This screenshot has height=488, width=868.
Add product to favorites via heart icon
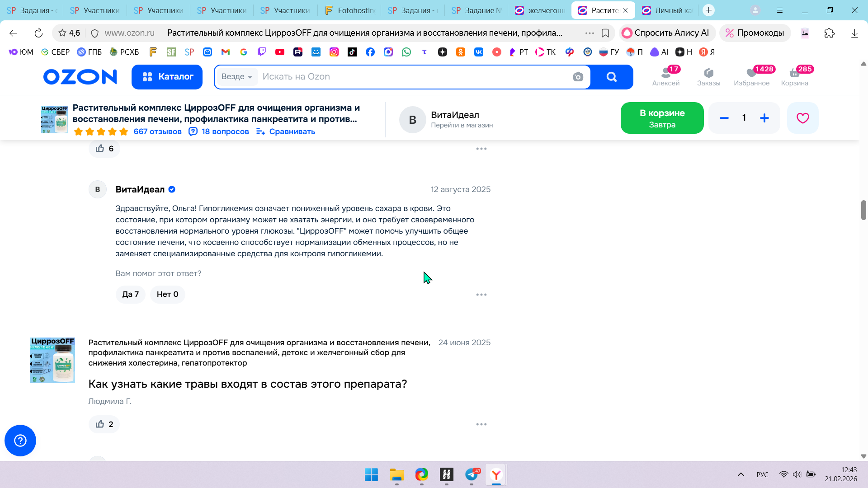coord(802,118)
